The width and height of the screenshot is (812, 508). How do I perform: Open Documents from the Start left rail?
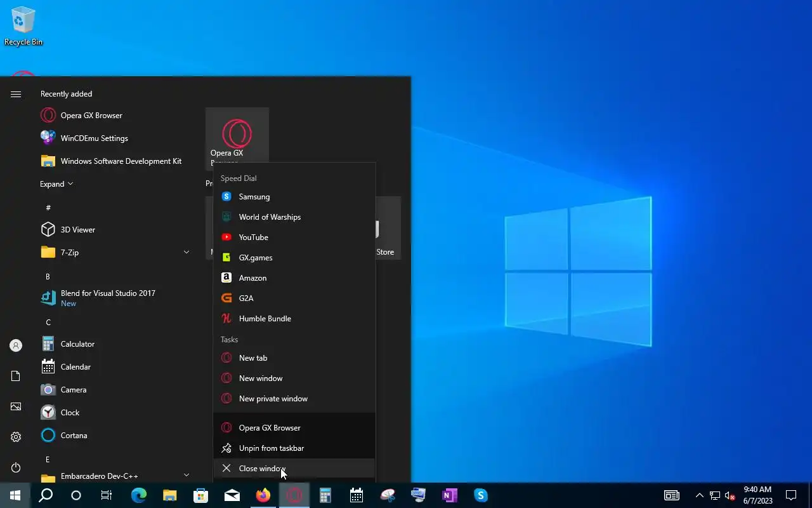pos(16,376)
